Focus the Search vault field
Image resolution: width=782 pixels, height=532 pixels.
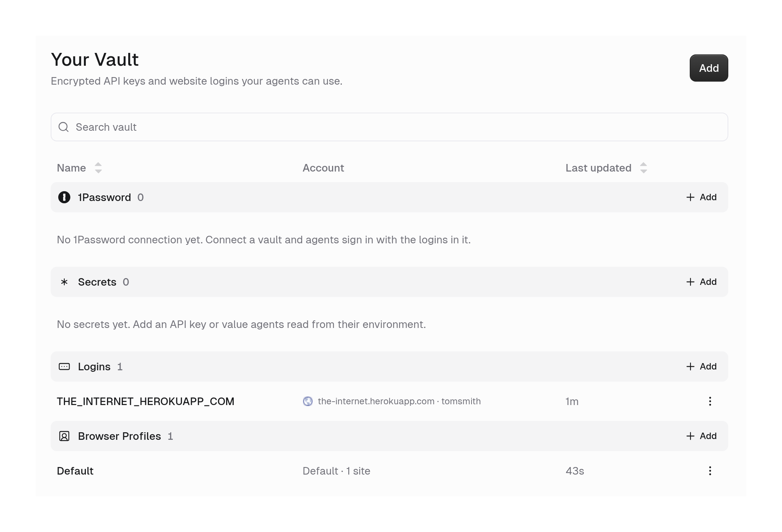[x=389, y=127]
